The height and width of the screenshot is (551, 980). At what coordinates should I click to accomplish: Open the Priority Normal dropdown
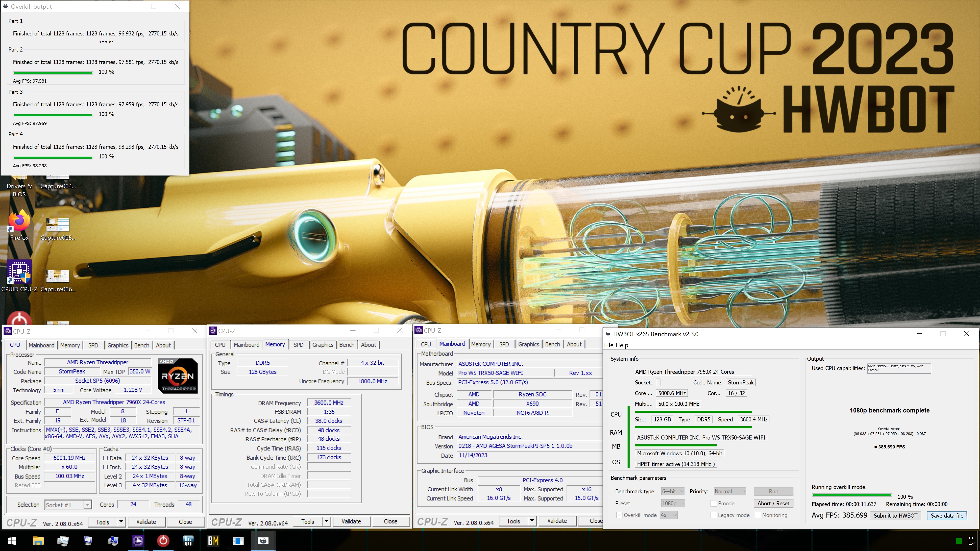(729, 491)
